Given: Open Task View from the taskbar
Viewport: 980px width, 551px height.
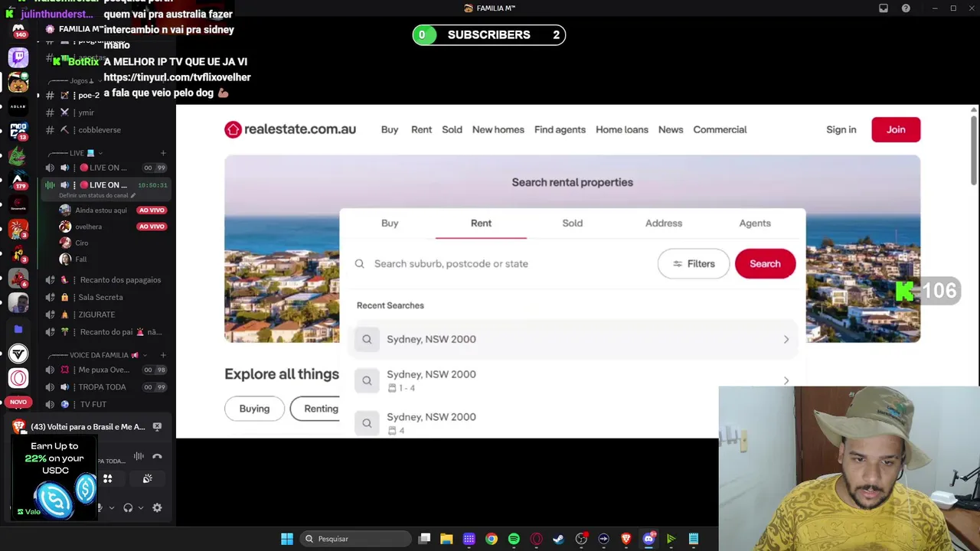Looking at the screenshot, I should point(425,539).
